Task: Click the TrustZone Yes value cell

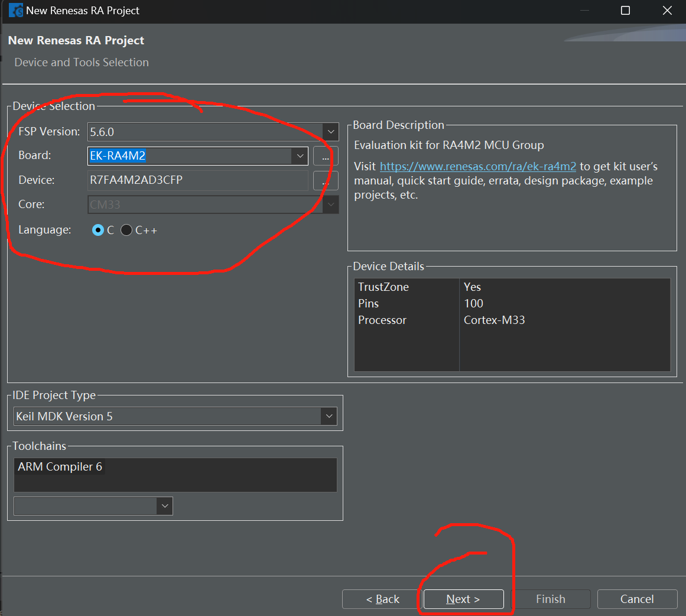Action: (x=472, y=287)
